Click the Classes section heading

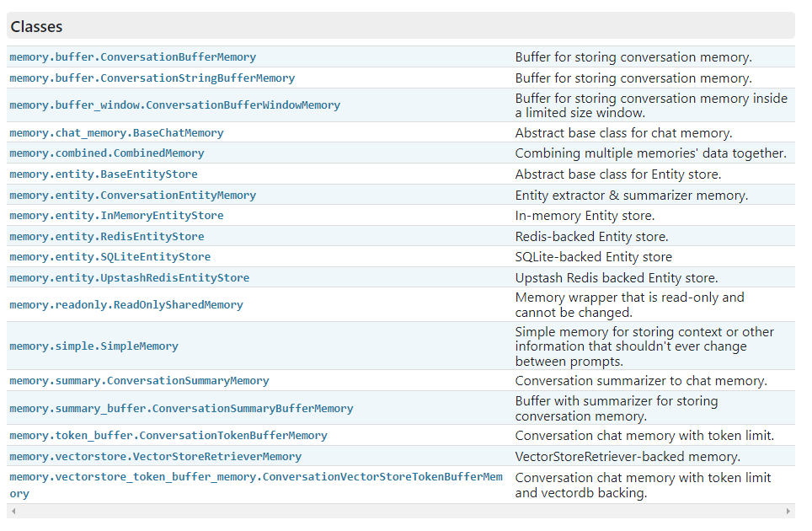click(36, 26)
